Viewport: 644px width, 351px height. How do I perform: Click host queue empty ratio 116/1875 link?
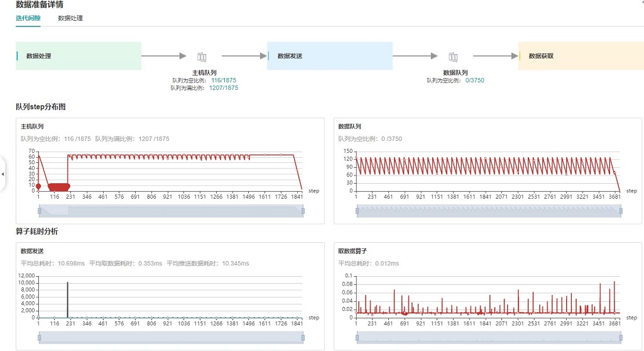tap(224, 81)
